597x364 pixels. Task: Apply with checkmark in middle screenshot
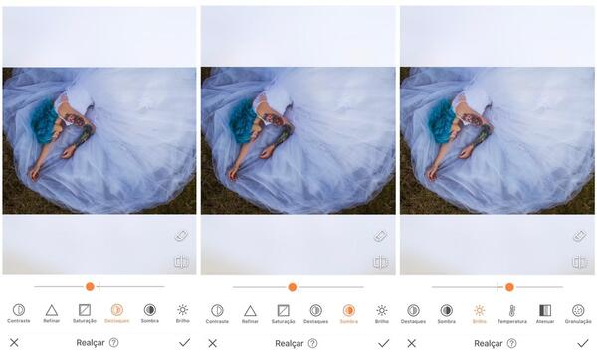click(384, 343)
